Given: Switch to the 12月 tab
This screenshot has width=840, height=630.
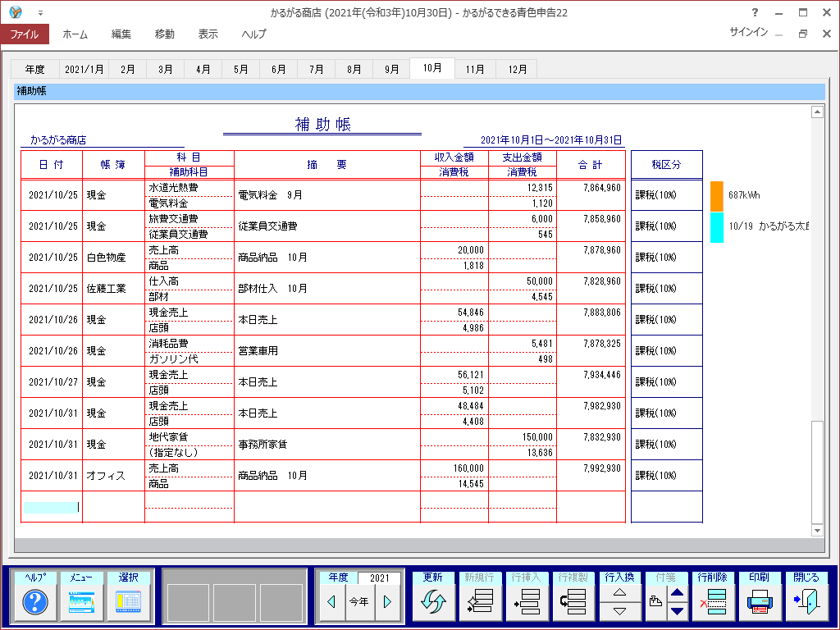Looking at the screenshot, I should [x=517, y=69].
